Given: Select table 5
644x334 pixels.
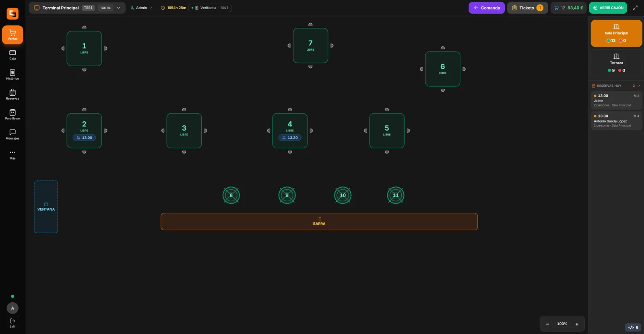Looking at the screenshot, I should point(387,131).
